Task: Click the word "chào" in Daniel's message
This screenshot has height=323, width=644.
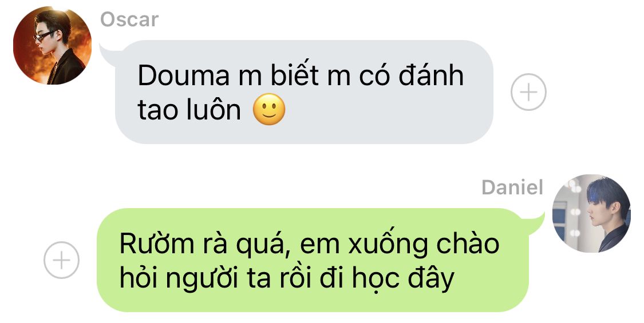Action: [x=467, y=244]
